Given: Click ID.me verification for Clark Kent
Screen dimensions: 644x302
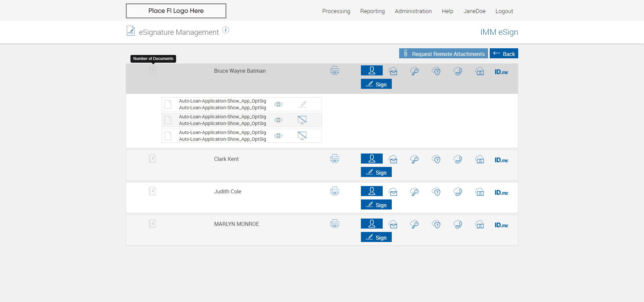Looking at the screenshot, I should pos(501,160).
